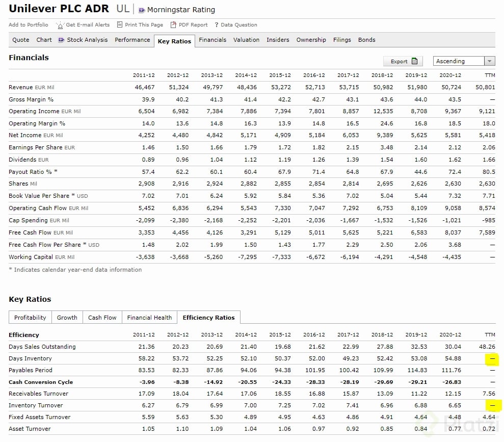Click the Fixed Assets Turnover row label
The width and height of the screenshot is (504, 442).
40,417
